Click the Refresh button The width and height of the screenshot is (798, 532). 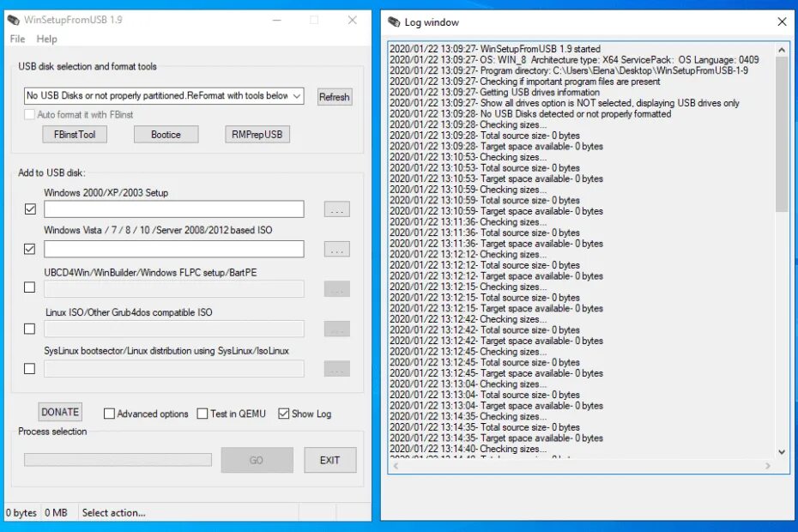[335, 97]
